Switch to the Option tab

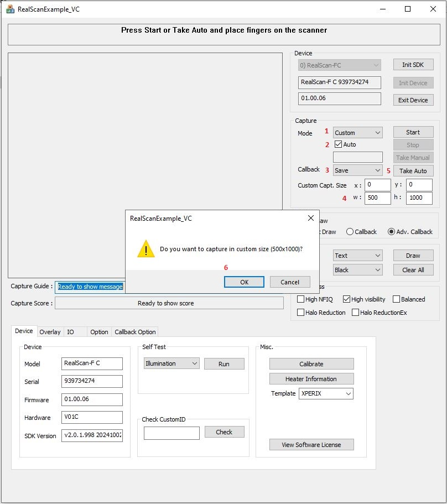click(99, 332)
